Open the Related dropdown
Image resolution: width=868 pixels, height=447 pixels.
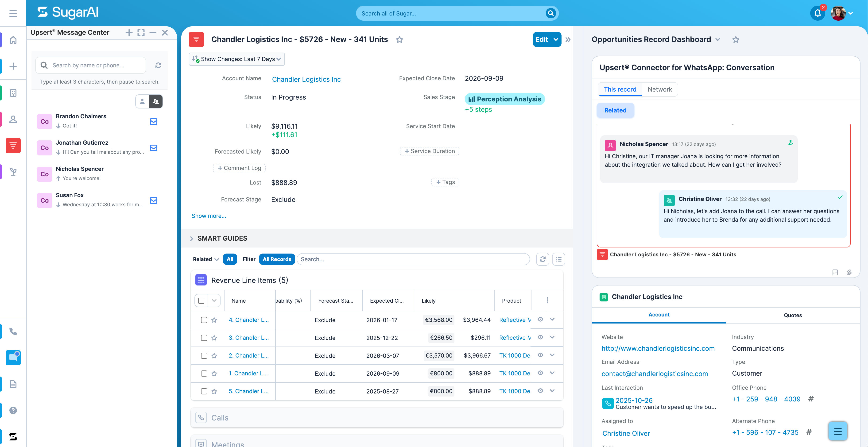point(205,259)
